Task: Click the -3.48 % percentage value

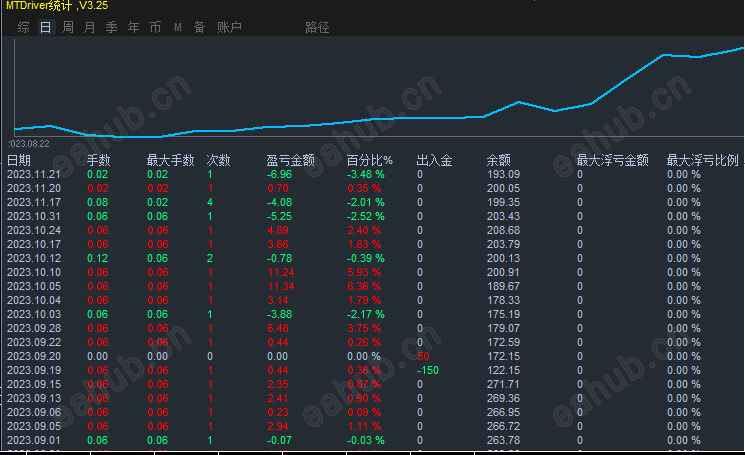Action: point(365,174)
